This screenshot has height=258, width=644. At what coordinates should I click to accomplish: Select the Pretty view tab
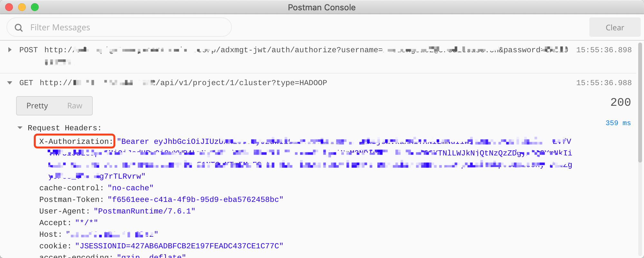click(x=37, y=105)
